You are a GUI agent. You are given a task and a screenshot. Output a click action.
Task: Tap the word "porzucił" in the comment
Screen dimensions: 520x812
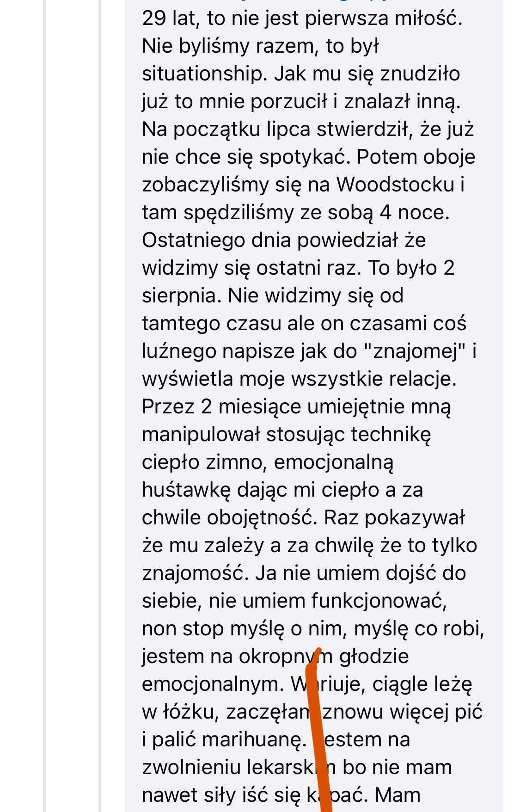(289, 102)
